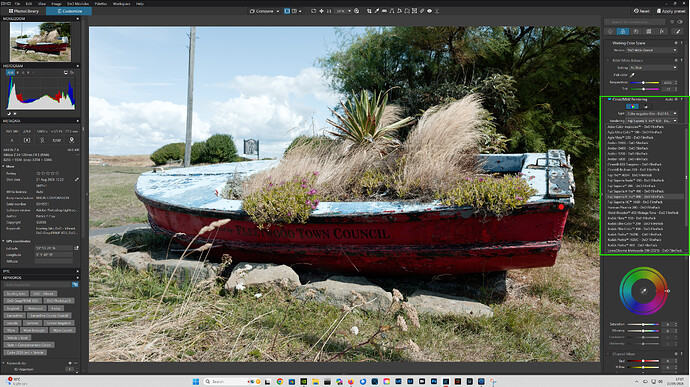Image resolution: width=690 pixels, height=387 pixels.
Task: Open the Local Adjustments brush tab
Action: (678, 31)
